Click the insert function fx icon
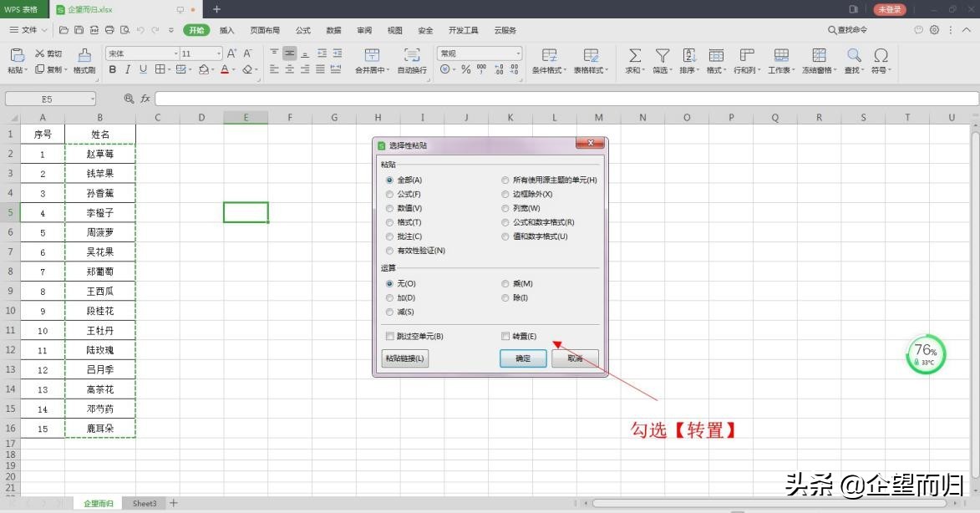The width and height of the screenshot is (980, 513). tap(145, 99)
